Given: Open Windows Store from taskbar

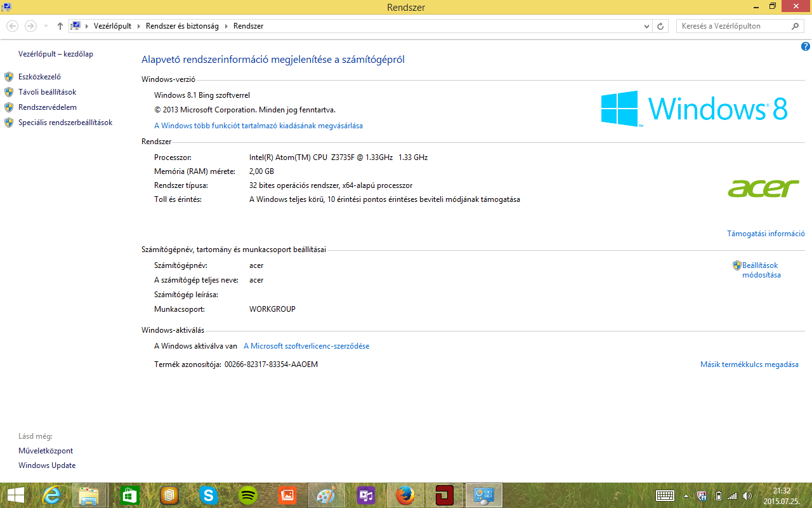Looking at the screenshot, I should [x=129, y=495].
